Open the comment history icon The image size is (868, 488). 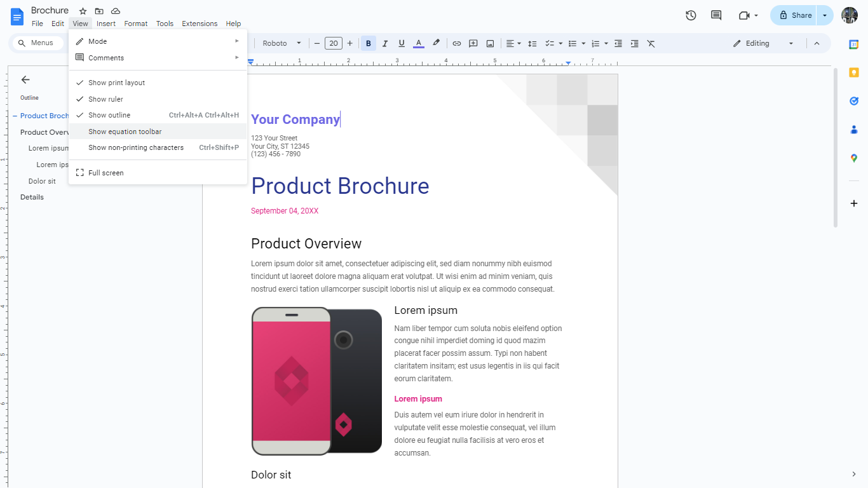point(716,15)
